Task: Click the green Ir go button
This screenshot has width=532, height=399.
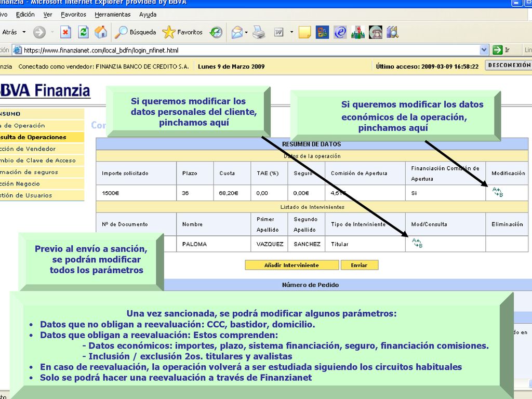Action: coord(501,50)
